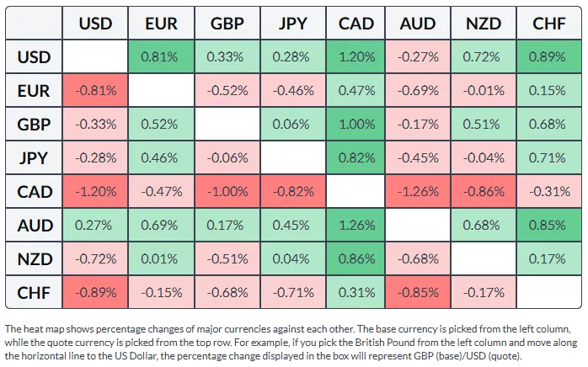The image size is (588, 367).
Task: Click the -1.00% CAD/GBP cell
Action: pyautogui.click(x=226, y=191)
